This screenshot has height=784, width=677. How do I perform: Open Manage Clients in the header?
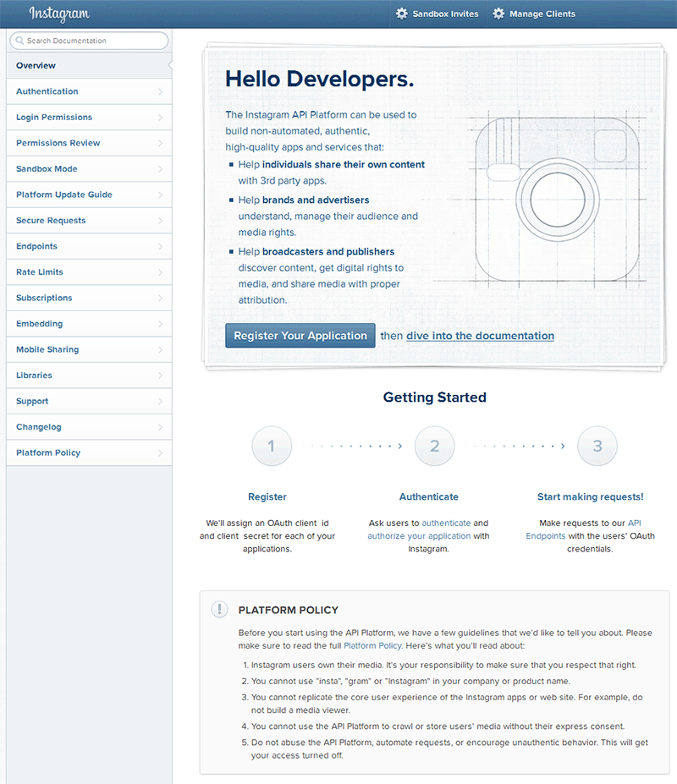click(x=534, y=14)
